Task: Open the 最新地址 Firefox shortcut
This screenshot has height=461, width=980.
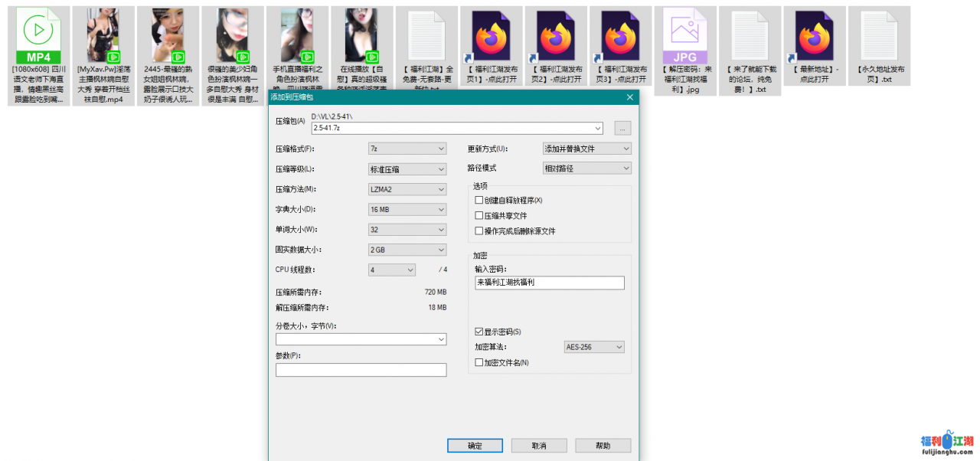Action: [x=814, y=34]
